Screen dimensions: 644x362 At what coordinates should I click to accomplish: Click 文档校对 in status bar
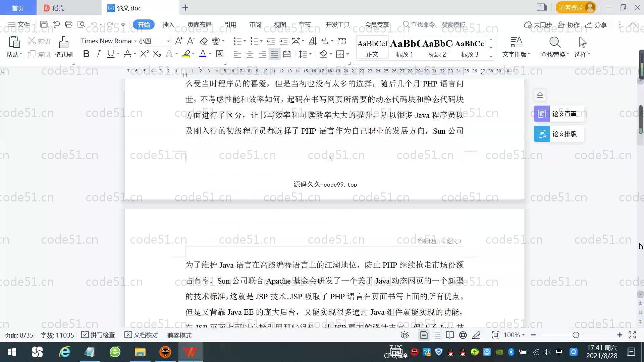click(141, 335)
